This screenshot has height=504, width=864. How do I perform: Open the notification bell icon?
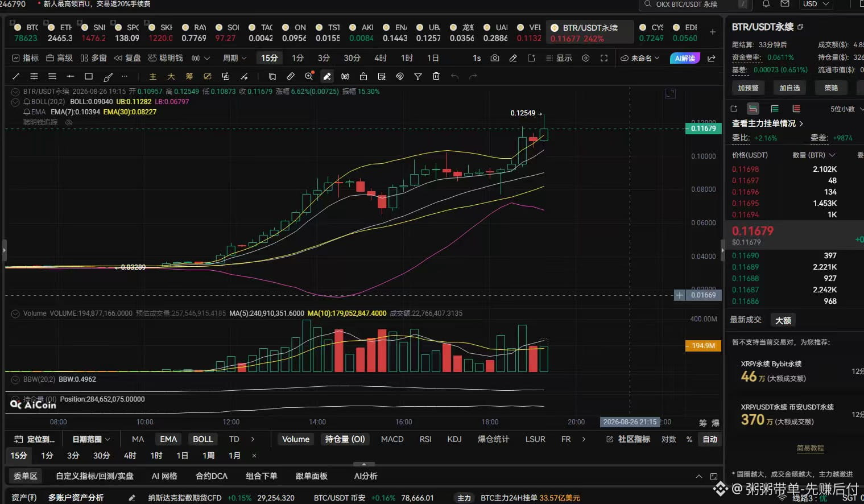pyautogui.click(x=766, y=4)
